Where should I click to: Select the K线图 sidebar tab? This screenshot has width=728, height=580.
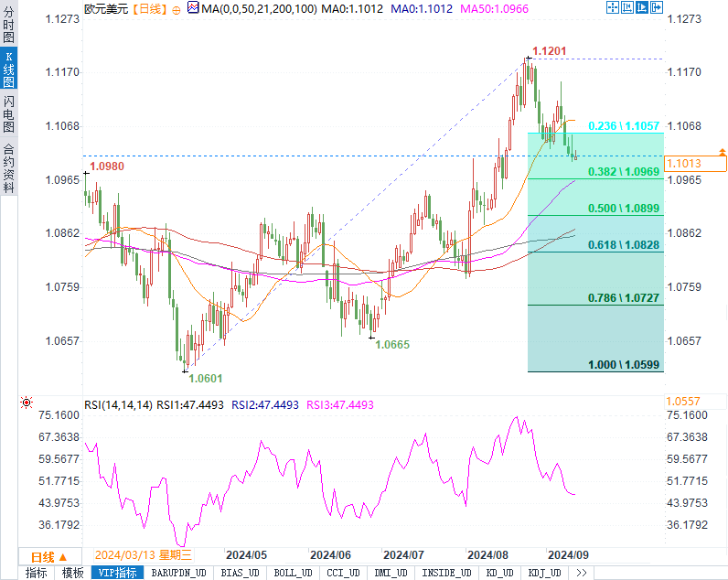pyautogui.click(x=9, y=70)
